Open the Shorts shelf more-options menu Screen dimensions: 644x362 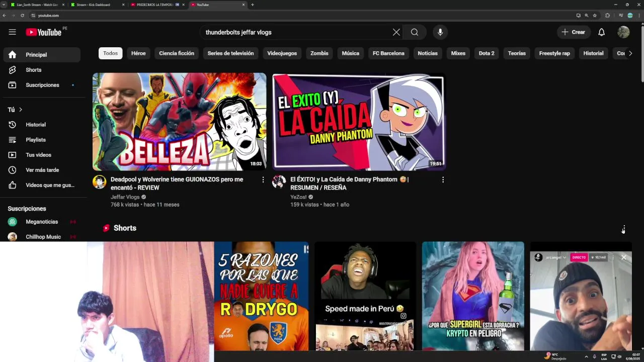[624, 229]
